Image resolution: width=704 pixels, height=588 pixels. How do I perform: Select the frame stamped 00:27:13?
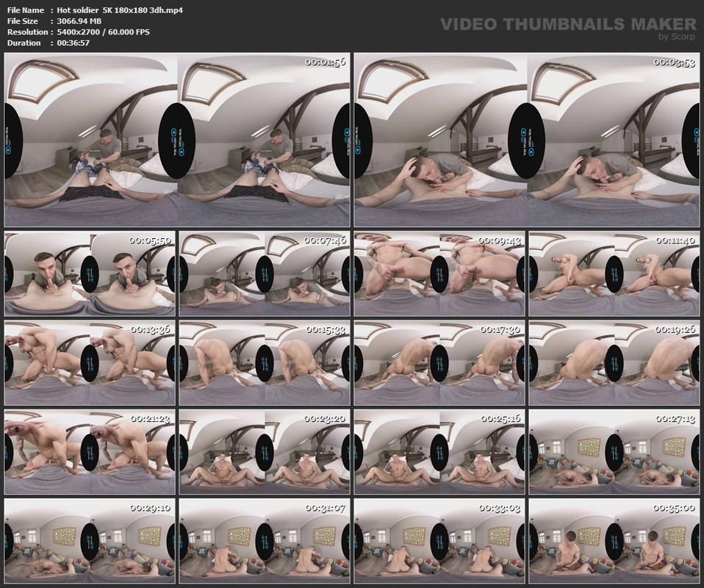pyautogui.click(x=614, y=452)
